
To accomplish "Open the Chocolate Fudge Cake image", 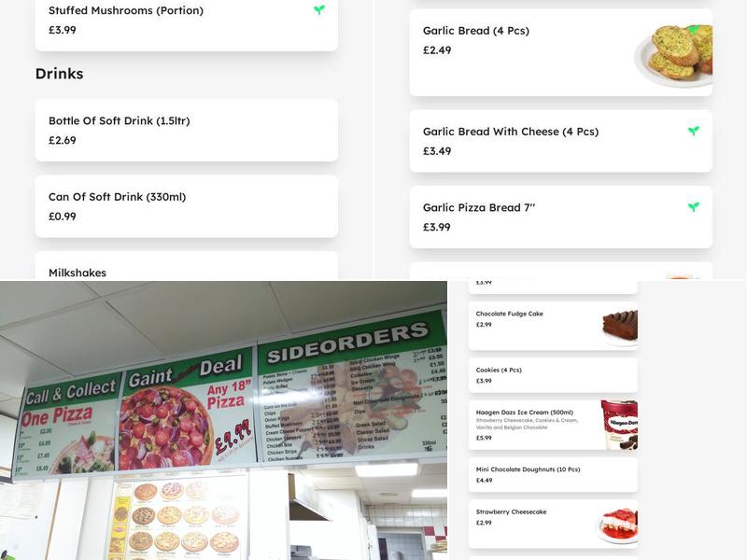I will (619, 326).
